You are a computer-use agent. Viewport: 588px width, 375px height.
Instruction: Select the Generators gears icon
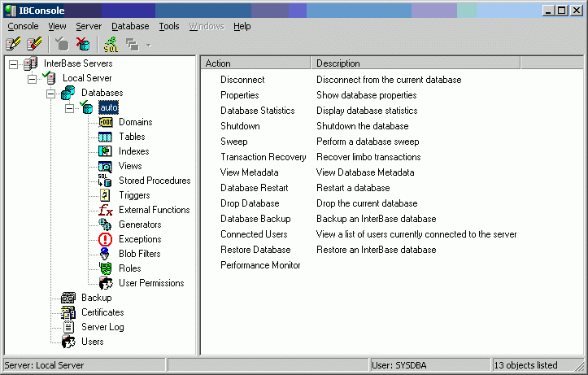[105, 225]
